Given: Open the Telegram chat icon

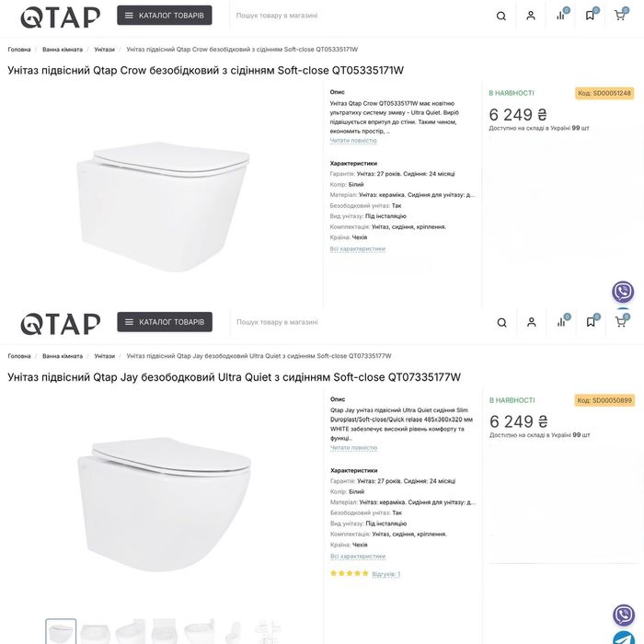Looking at the screenshot, I should [x=624, y=637].
